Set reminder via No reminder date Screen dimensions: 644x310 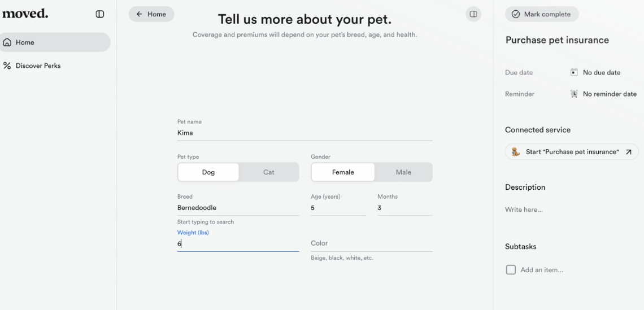[x=610, y=94]
